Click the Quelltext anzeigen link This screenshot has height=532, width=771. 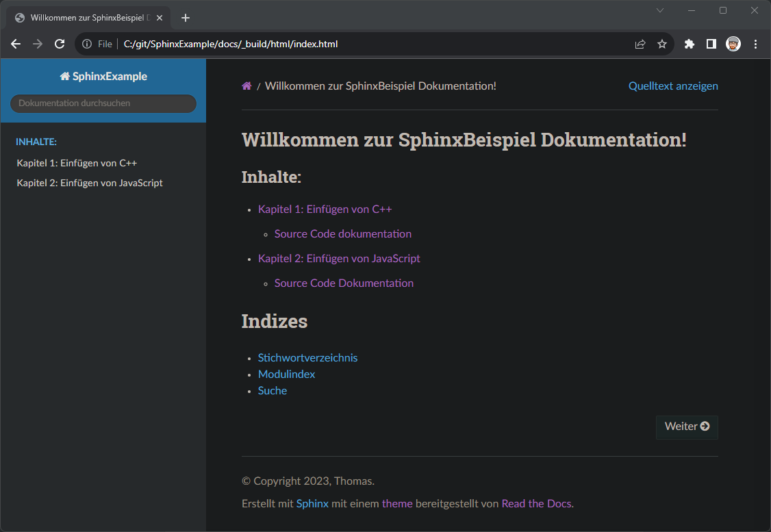click(673, 86)
